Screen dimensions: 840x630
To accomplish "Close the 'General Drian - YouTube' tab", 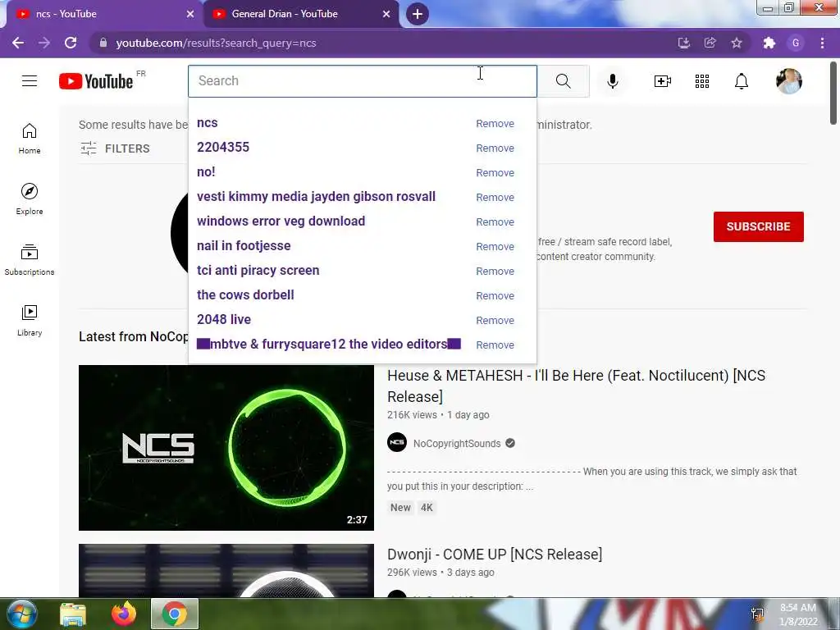I will pos(386,14).
